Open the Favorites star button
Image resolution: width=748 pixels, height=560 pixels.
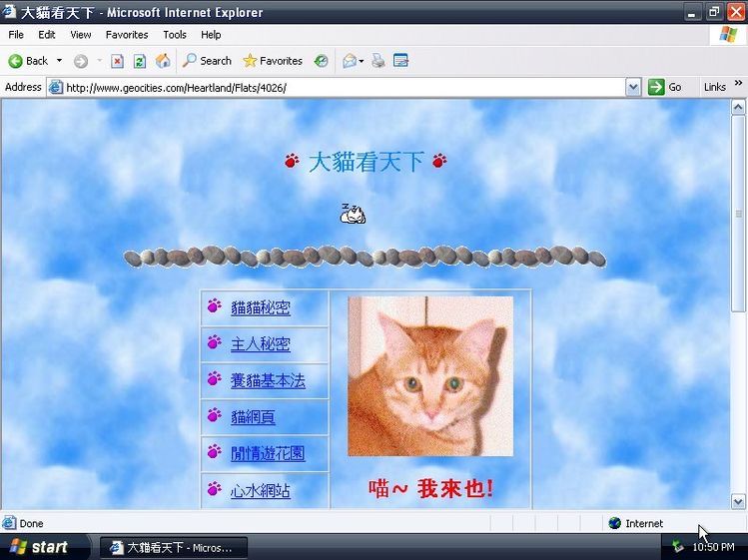(x=273, y=61)
